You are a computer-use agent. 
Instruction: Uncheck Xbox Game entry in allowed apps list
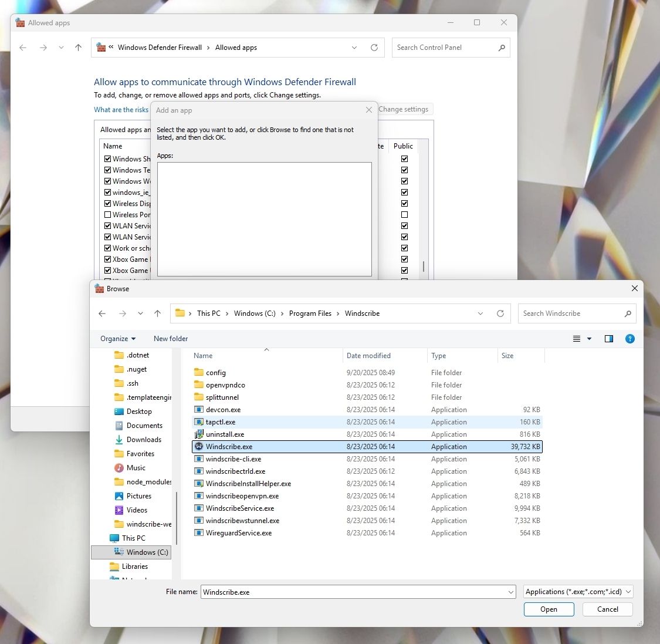(x=107, y=259)
